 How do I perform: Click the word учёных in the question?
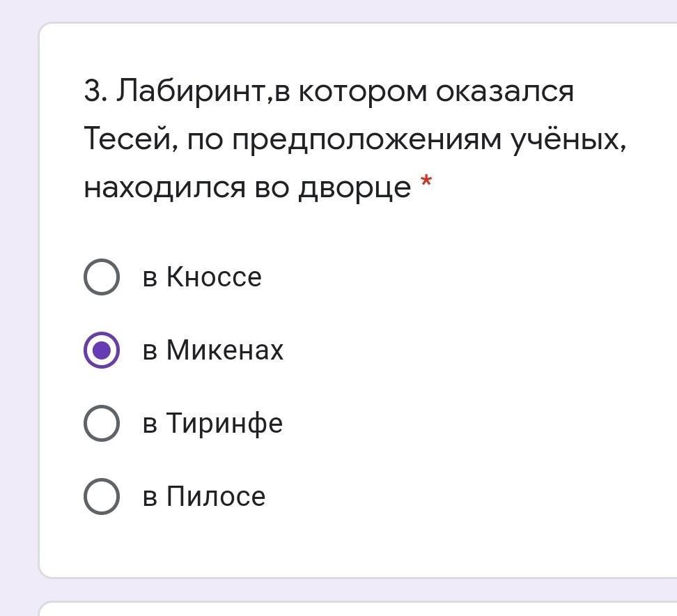click(568, 139)
